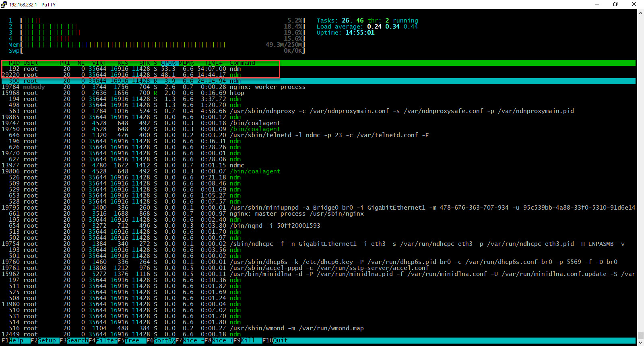Viewport: 644px width, 346px height.
Task: Open the PuTTY window system menu icon
Action: point(4,4)
